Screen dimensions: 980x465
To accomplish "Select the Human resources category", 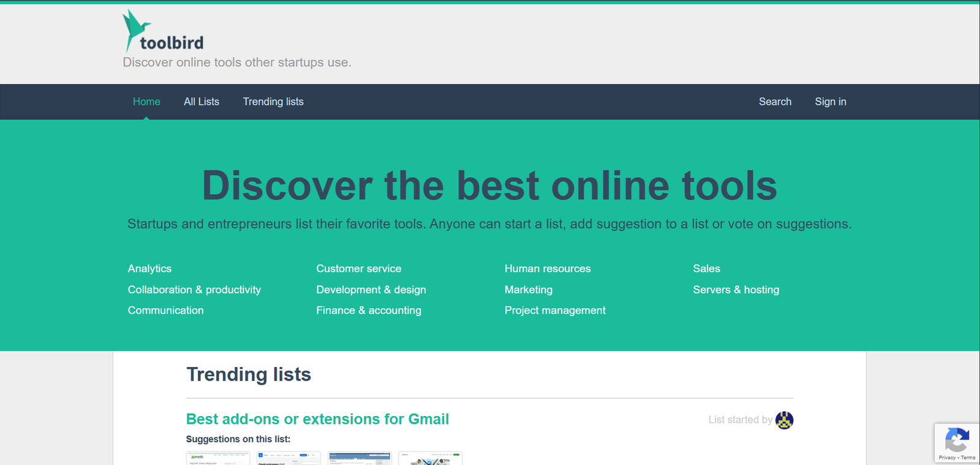I will click(548, 268).
